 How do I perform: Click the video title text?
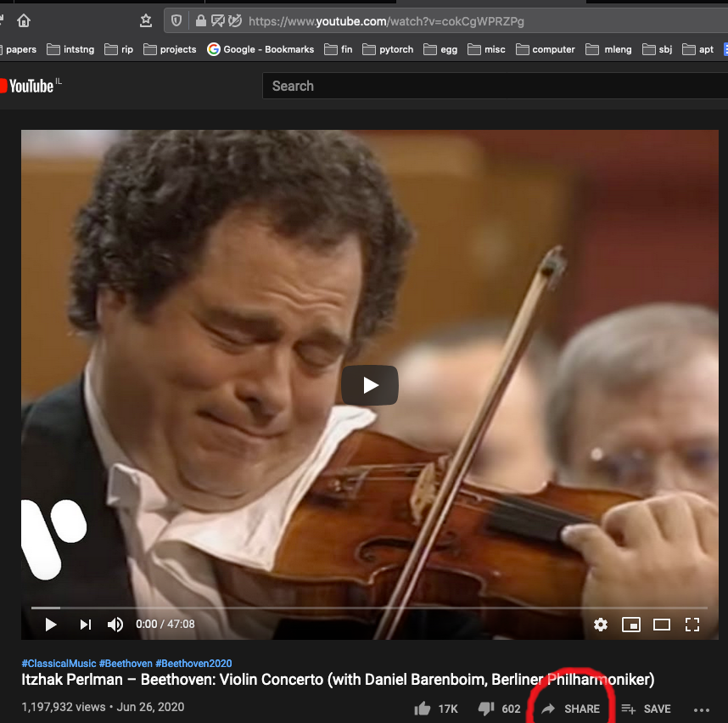[x=338, y=680]
